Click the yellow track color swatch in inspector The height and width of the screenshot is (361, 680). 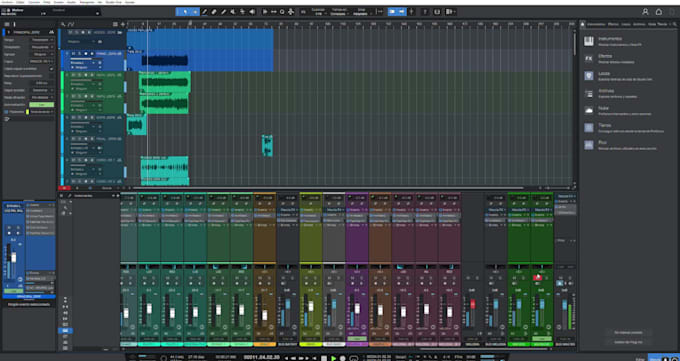[27, 112]
